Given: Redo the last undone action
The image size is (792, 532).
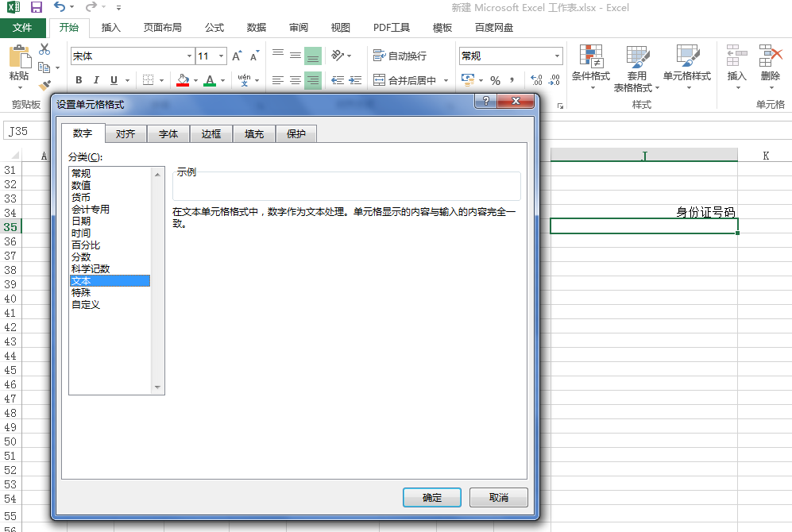Looking at the screenshot, I should pos(91,7).
